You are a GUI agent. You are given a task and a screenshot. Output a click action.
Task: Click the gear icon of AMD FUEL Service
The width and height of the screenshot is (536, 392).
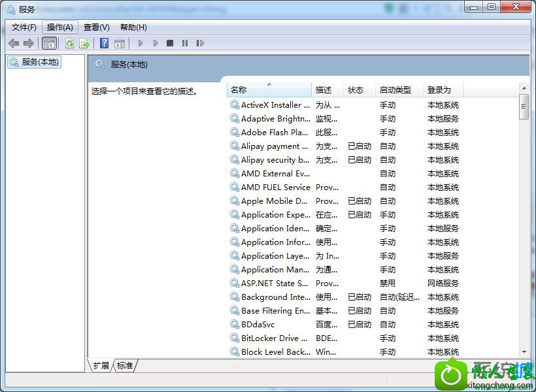[235, 187]
